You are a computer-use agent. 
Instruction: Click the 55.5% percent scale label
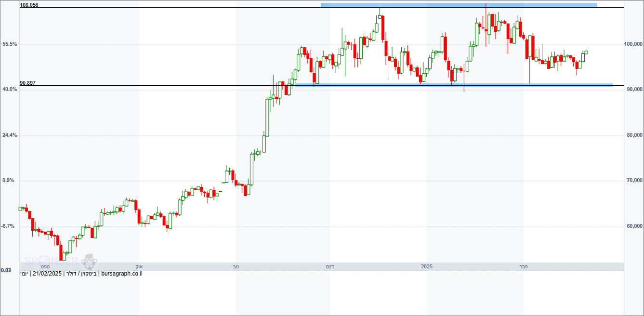[x=10, y=44]
